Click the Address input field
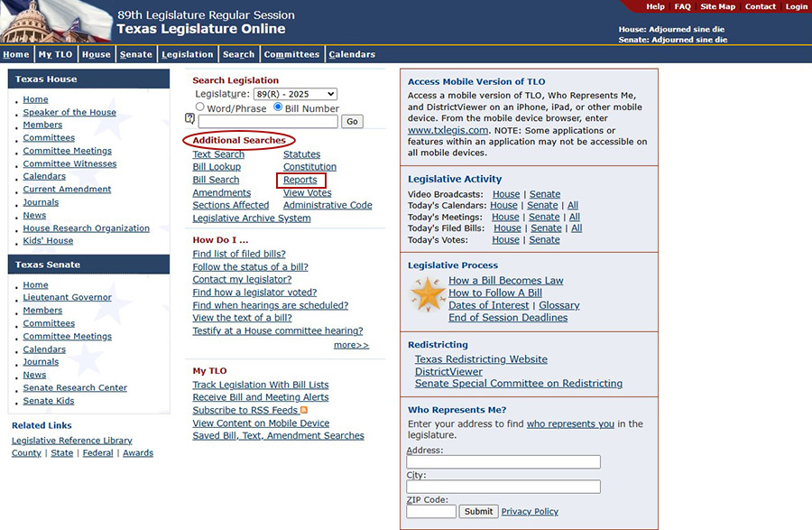Viewport: 812px width, 530px height. [x=503, y=462]
